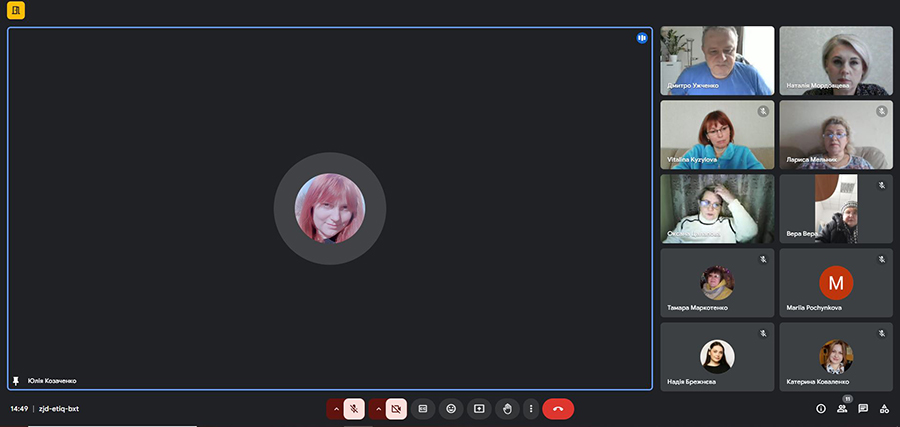Viewport: 900px width, 427px height.
Task: Open the emoji reactions panel
Action: coord(451,408)
